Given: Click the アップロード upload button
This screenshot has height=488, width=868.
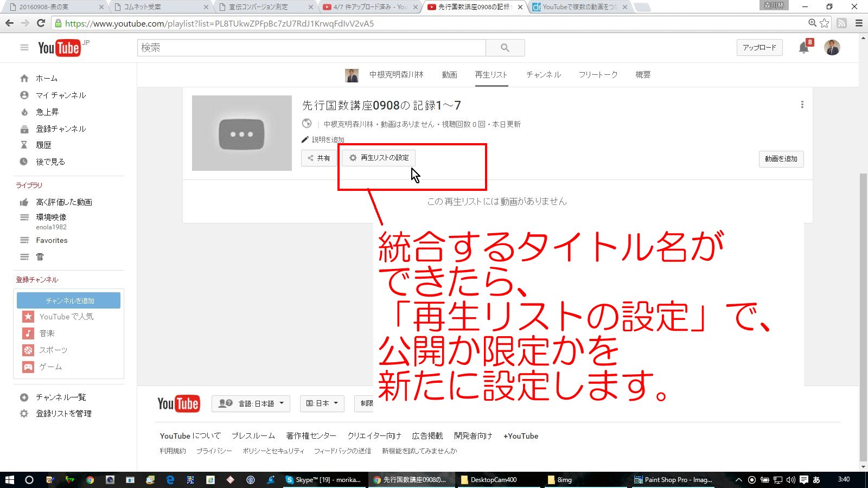Looking at the screenshot, I should (759, 48).
